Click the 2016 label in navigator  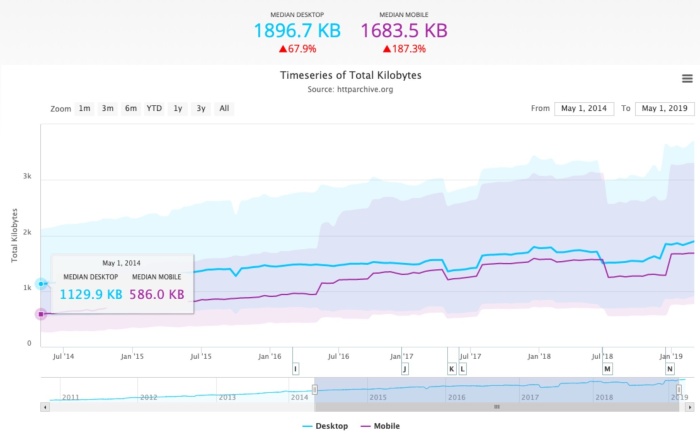pos(457,397)
